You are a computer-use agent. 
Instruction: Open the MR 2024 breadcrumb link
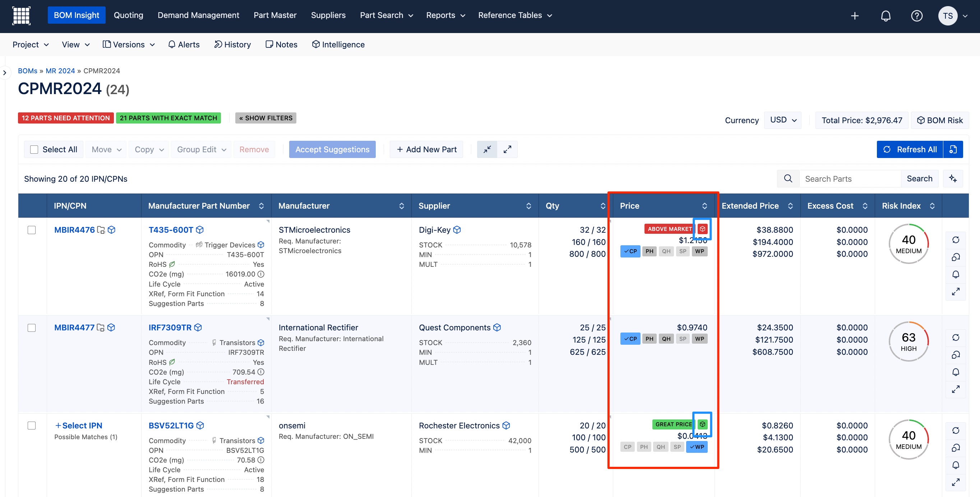pyautogui.click(x=60, y=71)
